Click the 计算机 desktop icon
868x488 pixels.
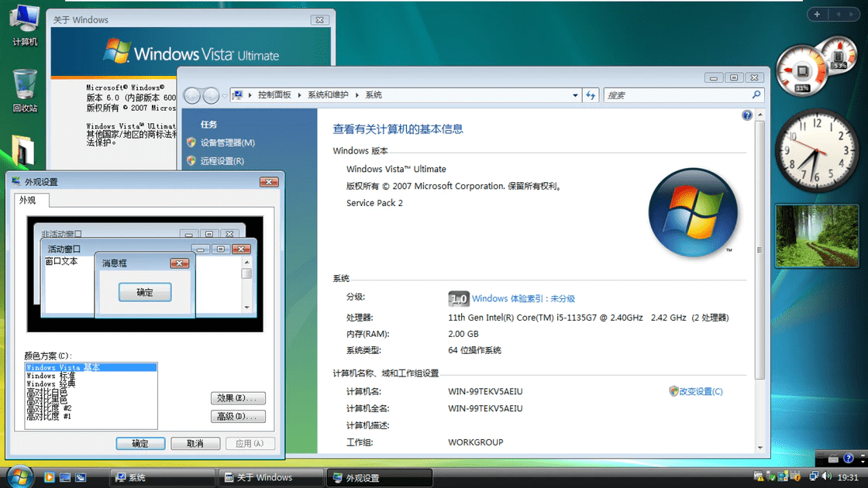point(25,23)
